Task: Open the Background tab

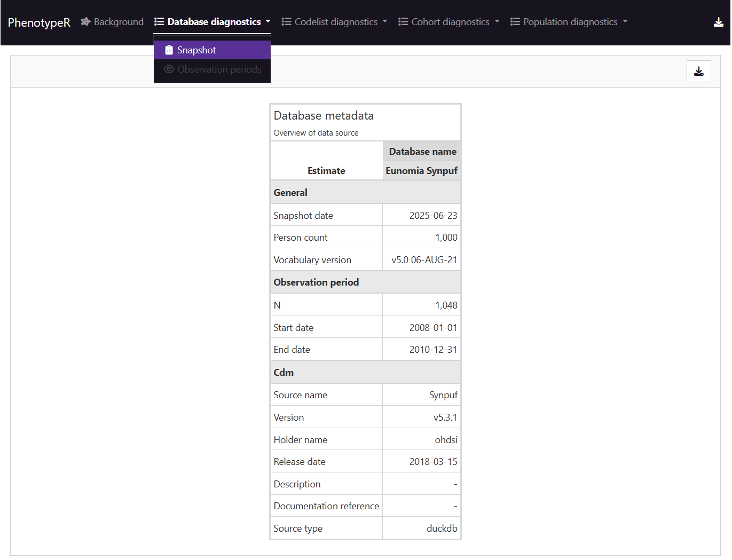Action: pyautogui.click(x=119, y=22)
